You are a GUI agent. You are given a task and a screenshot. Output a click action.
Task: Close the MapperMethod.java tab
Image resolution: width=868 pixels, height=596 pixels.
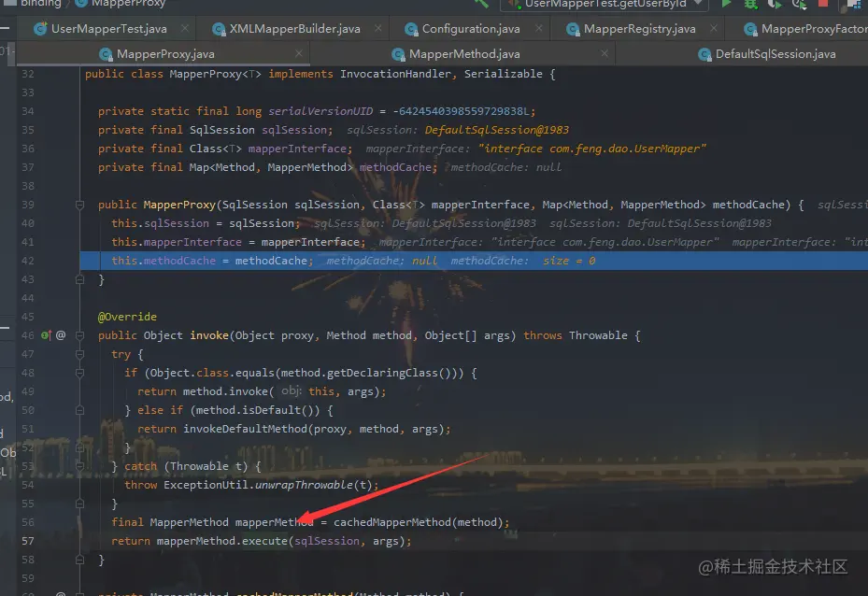605,53
